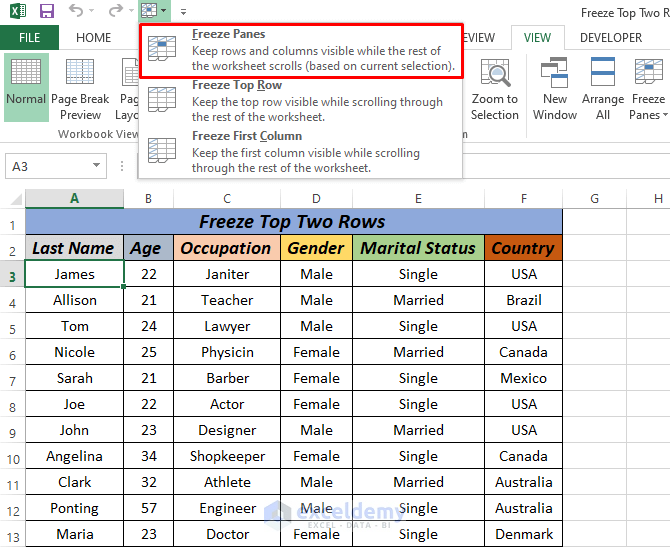Select column G header
670x547 pixels.
pos(594,199)
